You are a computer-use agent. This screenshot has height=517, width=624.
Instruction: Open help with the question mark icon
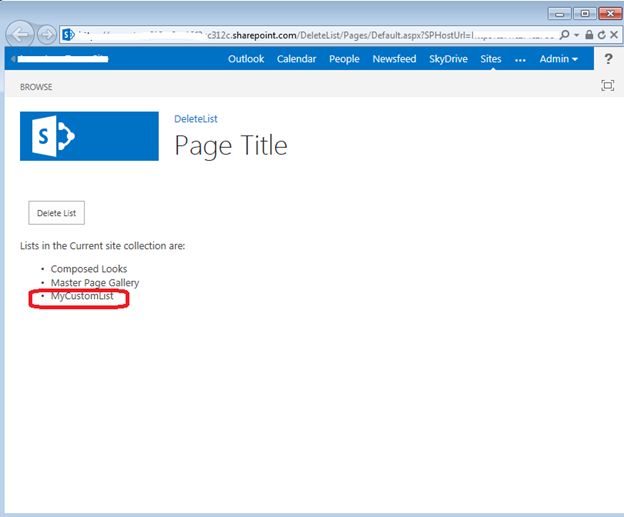(x=608, y=59)
